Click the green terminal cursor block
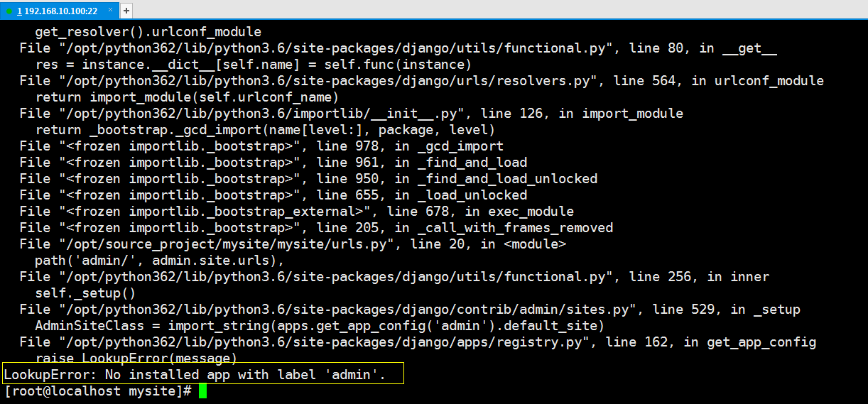868x404 pixels. coord(202,391)
